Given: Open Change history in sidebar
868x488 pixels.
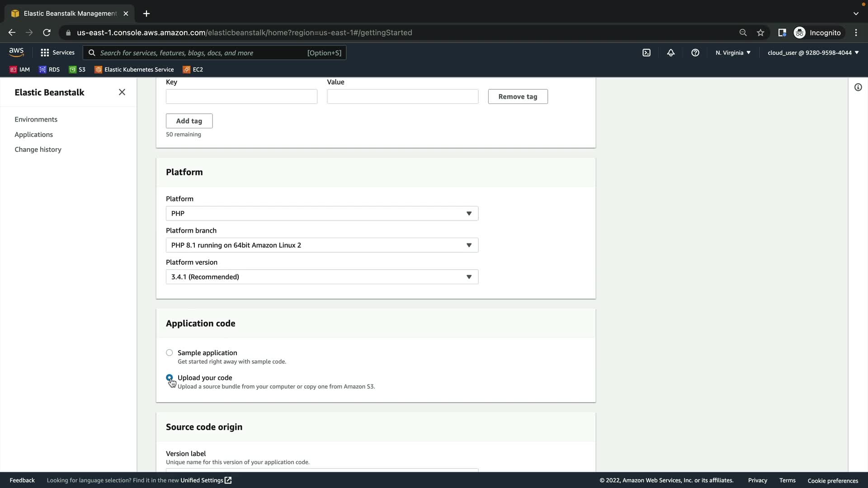Looking at the screenshot, I should [38, 150].
